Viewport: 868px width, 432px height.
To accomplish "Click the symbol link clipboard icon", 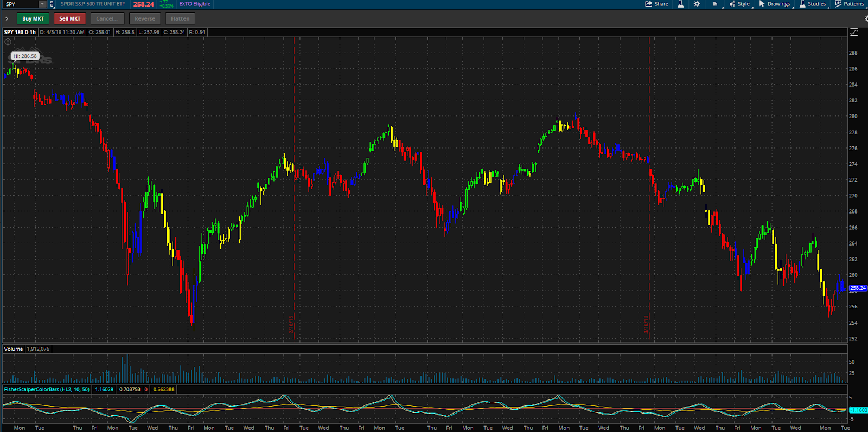I will click(x=52, y=4).
